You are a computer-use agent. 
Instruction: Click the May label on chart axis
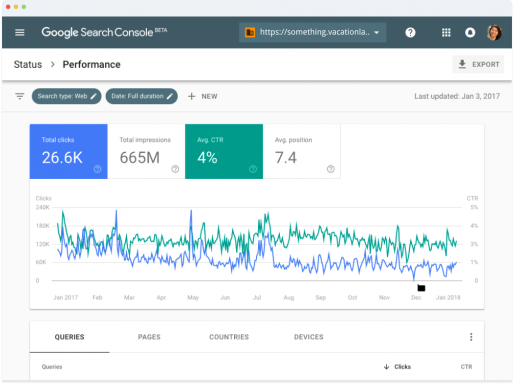pyautogui.click(x=193, y=297)
